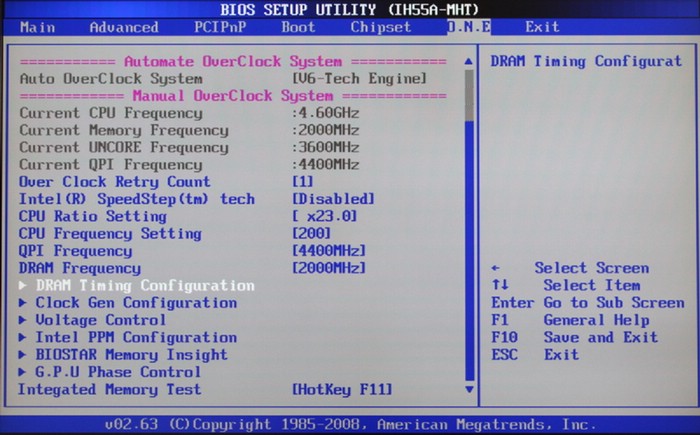This screenshot has width=700, height=435.
Task: Click the scrollbar down arrow
Action: [469, 389]
